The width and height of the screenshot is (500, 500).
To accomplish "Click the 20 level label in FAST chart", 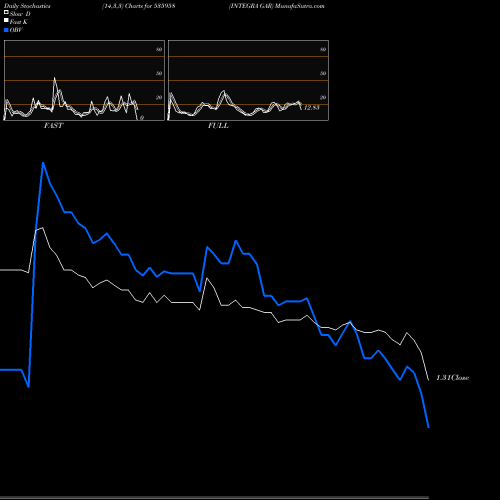I will tap(159, 97).
